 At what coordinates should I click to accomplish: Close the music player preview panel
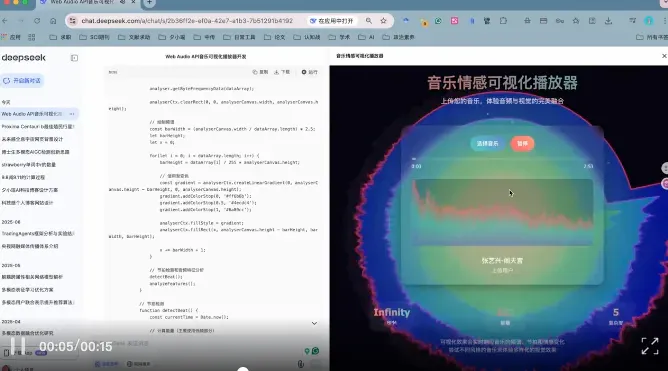(x=664, y=56)
